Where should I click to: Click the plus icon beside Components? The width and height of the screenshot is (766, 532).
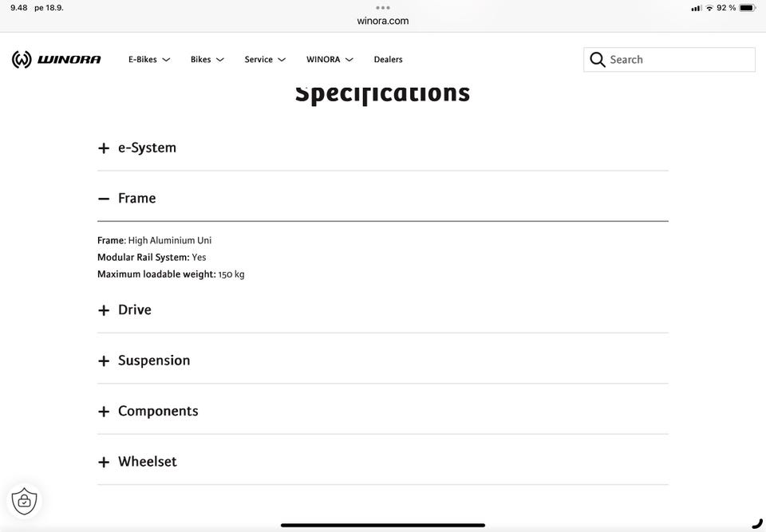[x=104, y=412]
